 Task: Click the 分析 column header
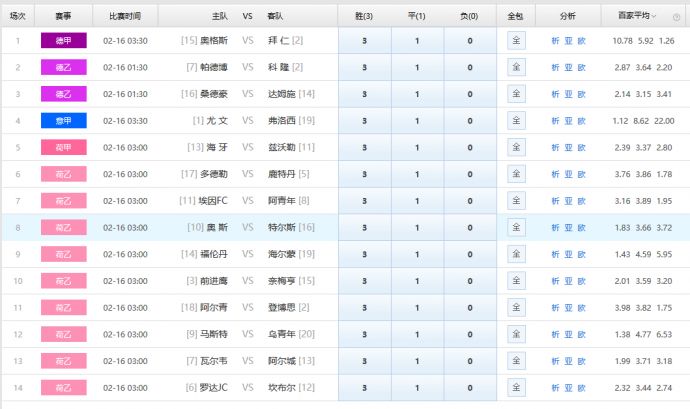click(568, 16)
